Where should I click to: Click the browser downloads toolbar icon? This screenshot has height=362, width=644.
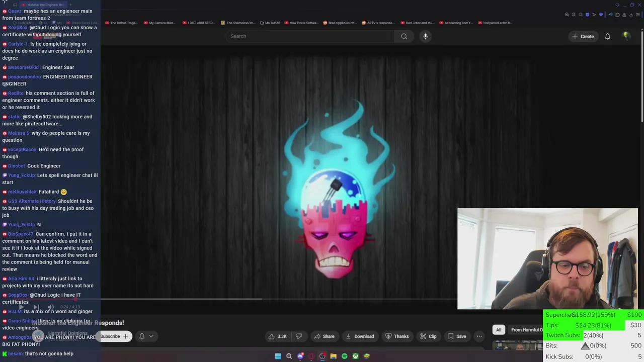(631, 15)
